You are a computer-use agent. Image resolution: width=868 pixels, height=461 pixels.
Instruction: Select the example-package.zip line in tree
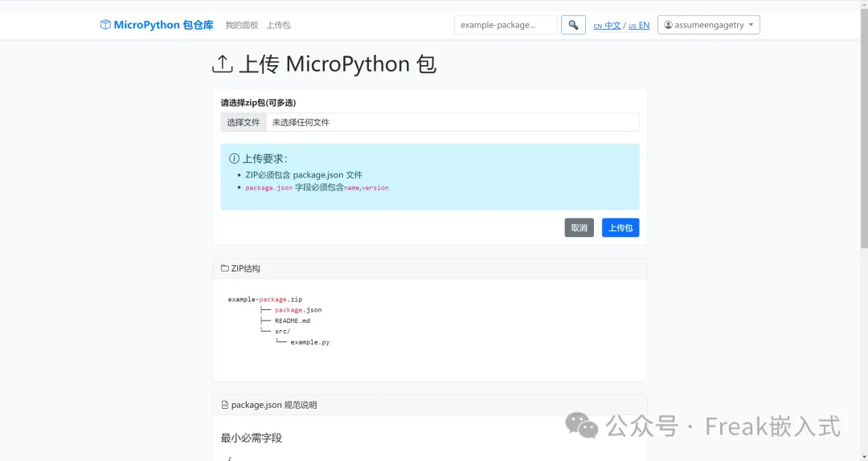pyautogui.click(x=265, y=300)
